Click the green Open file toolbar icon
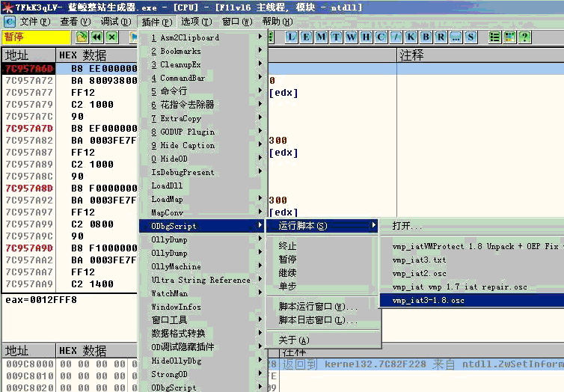The height and width of the screenshot is (392, 564). click(82, 37)
